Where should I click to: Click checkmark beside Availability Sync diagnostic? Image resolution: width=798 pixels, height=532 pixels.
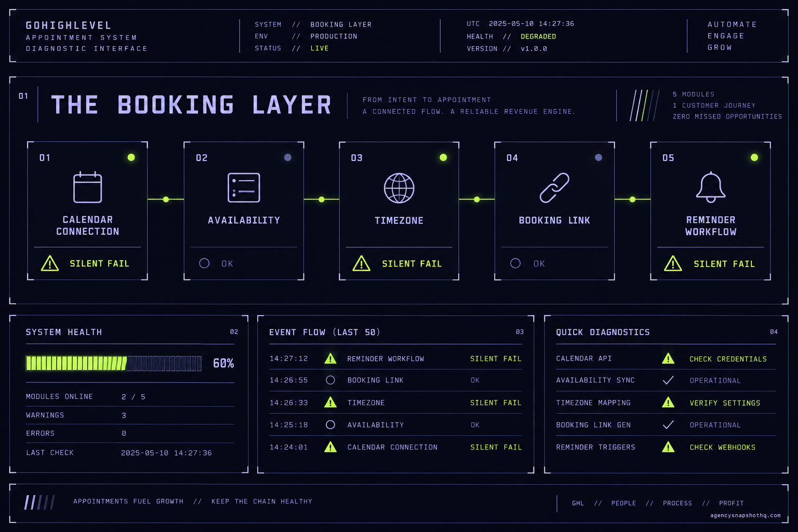coord(668,380)
